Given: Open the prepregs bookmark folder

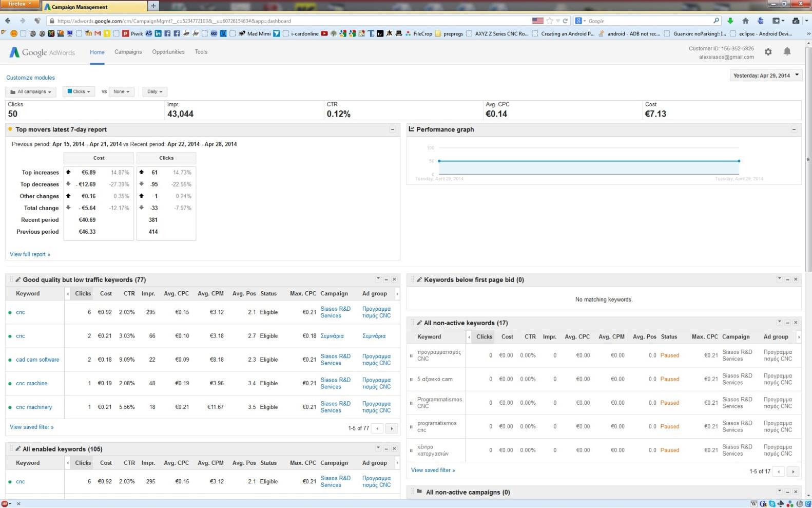Looking at the screenshot, I should pyautogui.click(x=449, y=33).
